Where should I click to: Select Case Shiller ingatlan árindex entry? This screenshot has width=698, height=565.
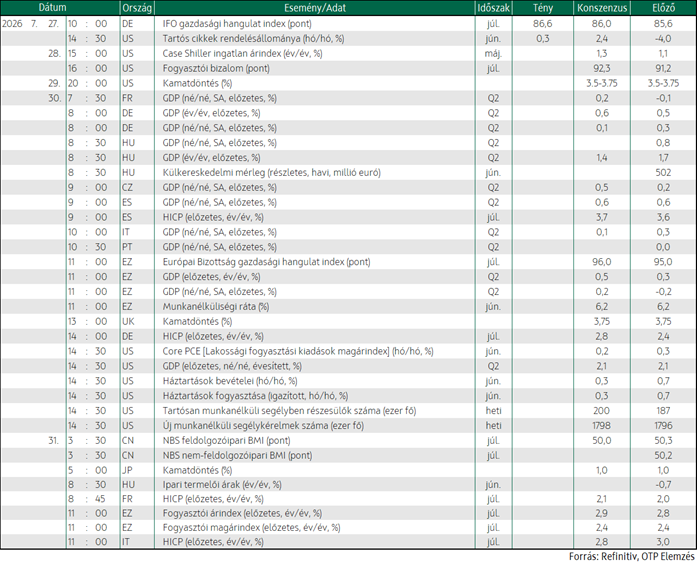click(x=242, y=53)
